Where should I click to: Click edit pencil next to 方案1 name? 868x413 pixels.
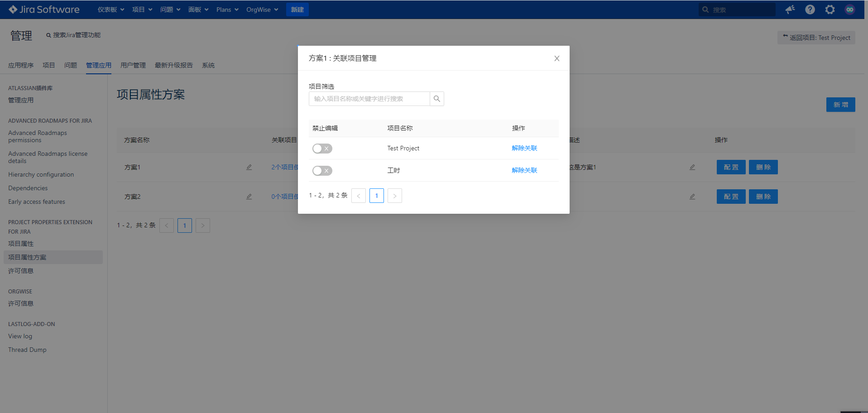249,167
